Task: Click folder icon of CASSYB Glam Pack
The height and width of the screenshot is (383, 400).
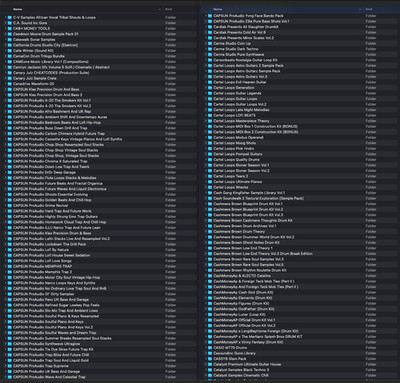Action: [210, 359]
